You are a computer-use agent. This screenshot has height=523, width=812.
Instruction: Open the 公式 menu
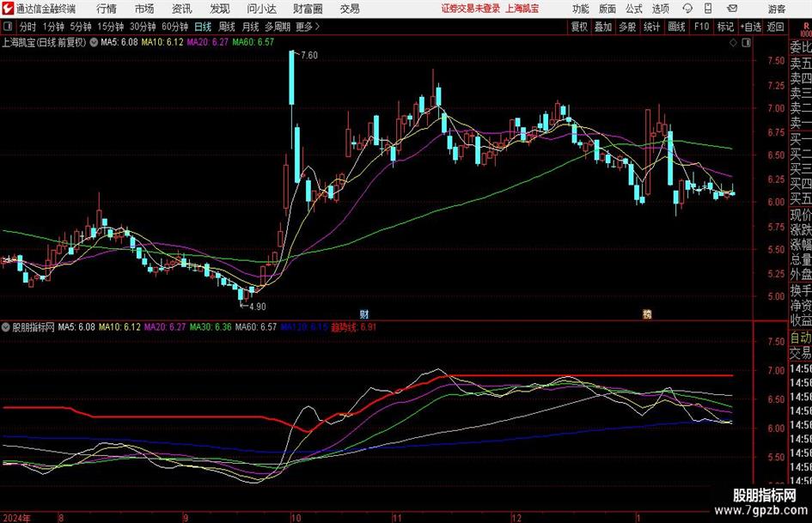[x=634, y=9]
